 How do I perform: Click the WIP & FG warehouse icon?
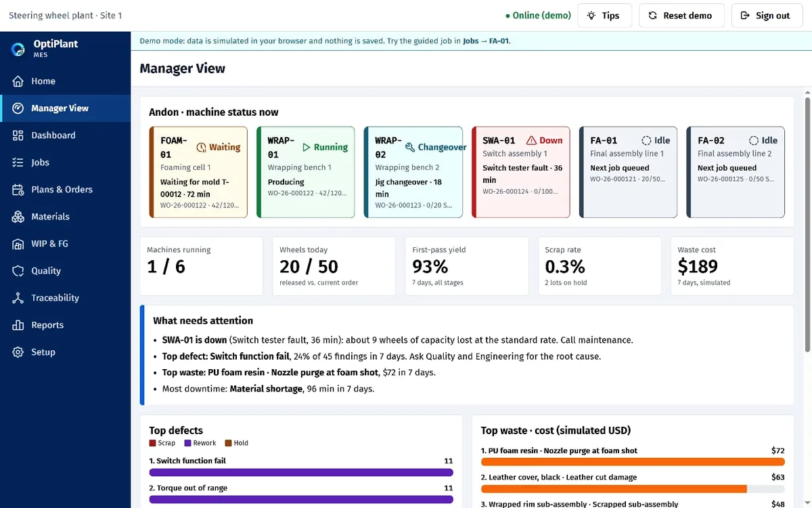(x=18, y=244)
